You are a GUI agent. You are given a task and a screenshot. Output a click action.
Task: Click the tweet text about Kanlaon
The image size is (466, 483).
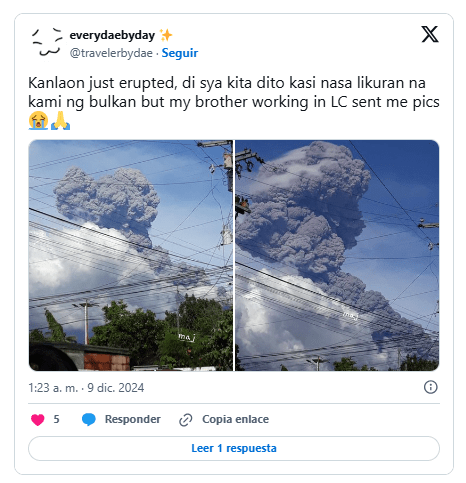pos(234,92)
